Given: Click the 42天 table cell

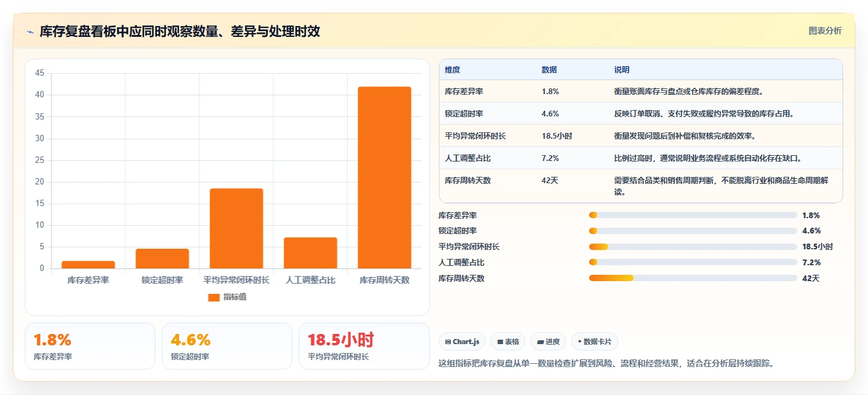Looking at the screenshot, I should coord(550,180).
